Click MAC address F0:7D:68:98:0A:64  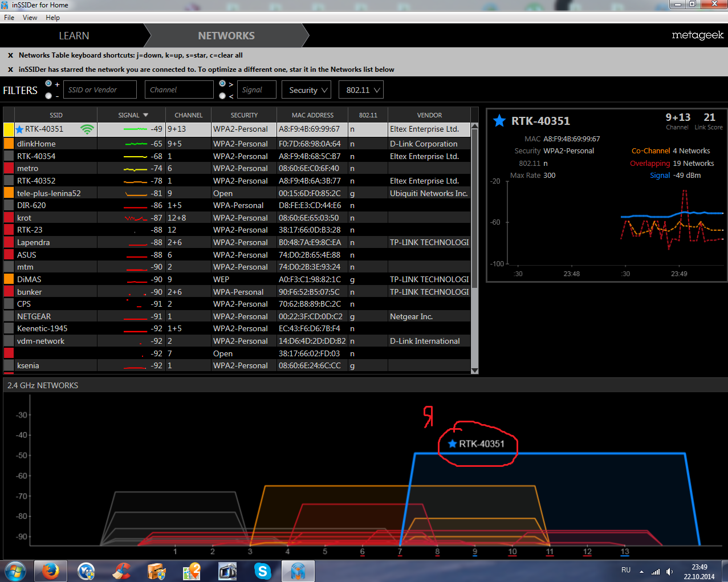click(310, 144)
